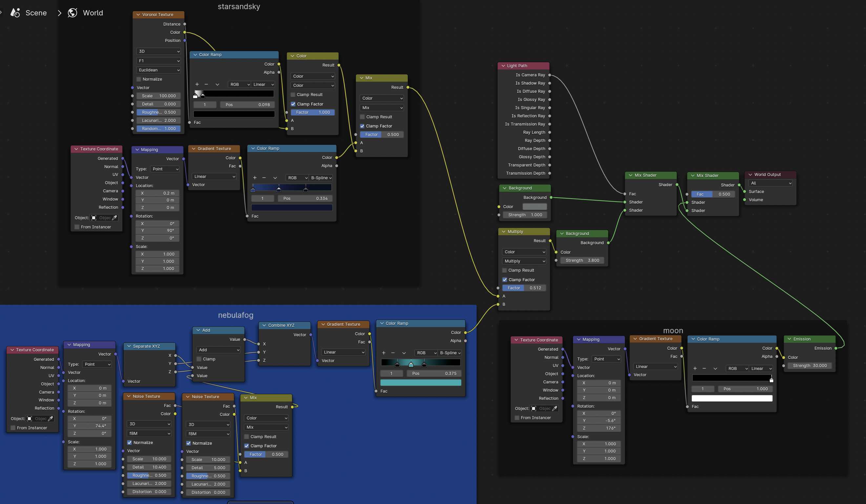Enable From Instancer on moon's Texture Coordinate node
The width and height of the screenshot is (866, 504).
517,417
